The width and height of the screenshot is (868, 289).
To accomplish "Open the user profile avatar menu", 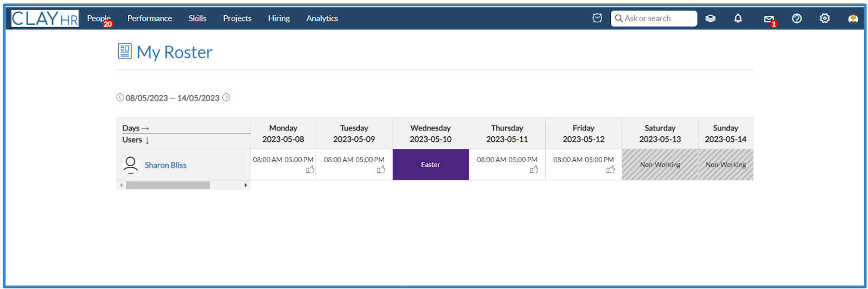I will 853,19.
